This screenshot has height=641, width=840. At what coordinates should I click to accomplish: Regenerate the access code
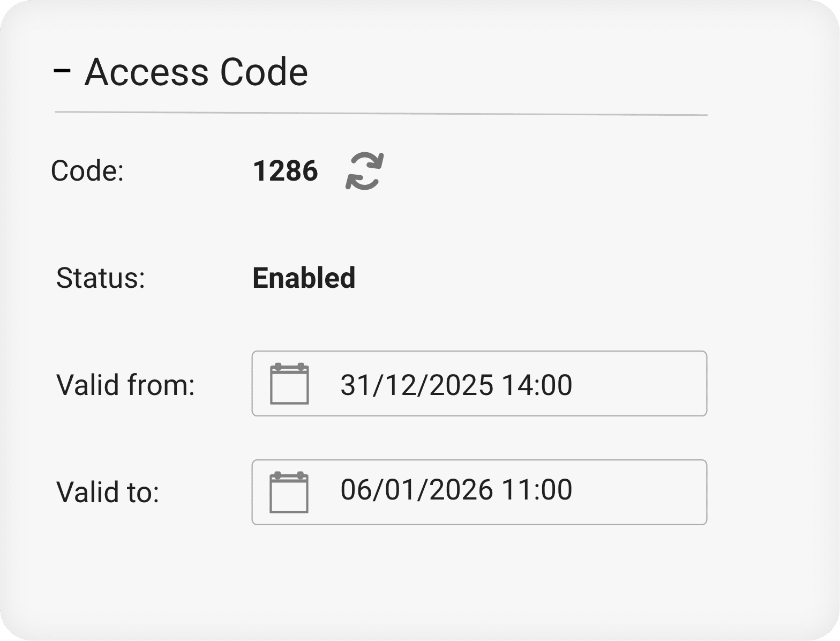click(x=364, y=171)
